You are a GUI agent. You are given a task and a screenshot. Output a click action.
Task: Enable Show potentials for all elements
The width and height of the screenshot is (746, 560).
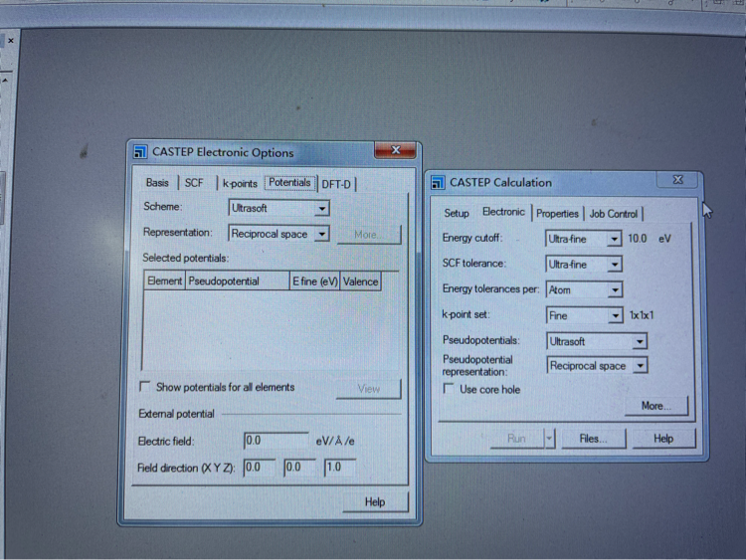point(144,386)
